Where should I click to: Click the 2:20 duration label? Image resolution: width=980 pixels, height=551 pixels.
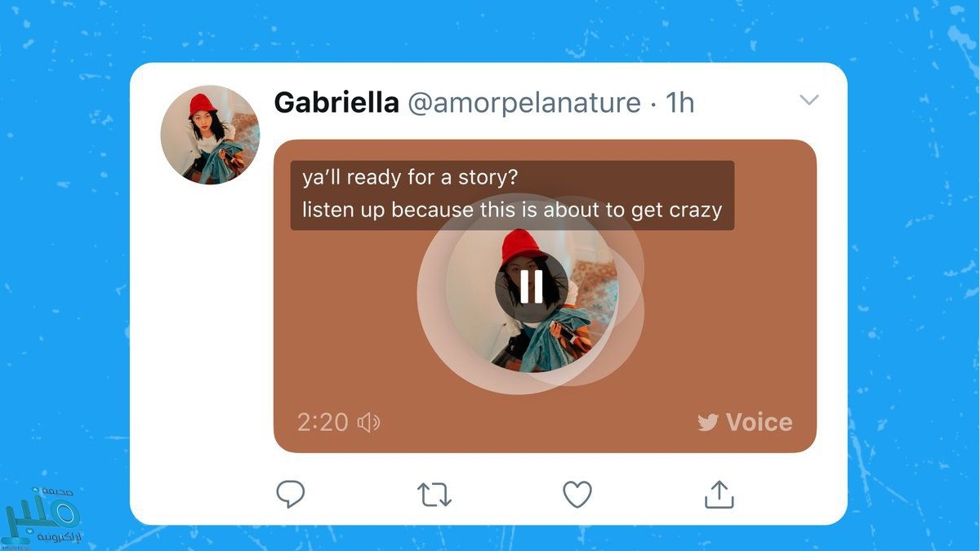[x=323, y=422]
